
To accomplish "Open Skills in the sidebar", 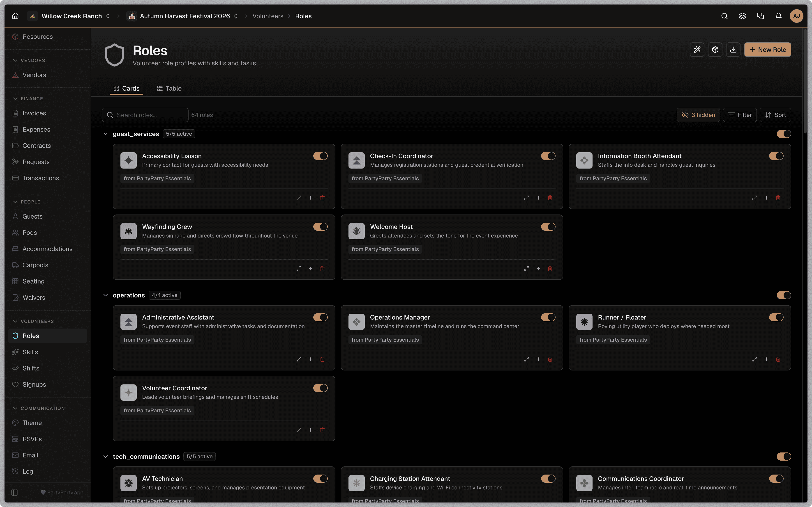I will [x=30, y=352].
